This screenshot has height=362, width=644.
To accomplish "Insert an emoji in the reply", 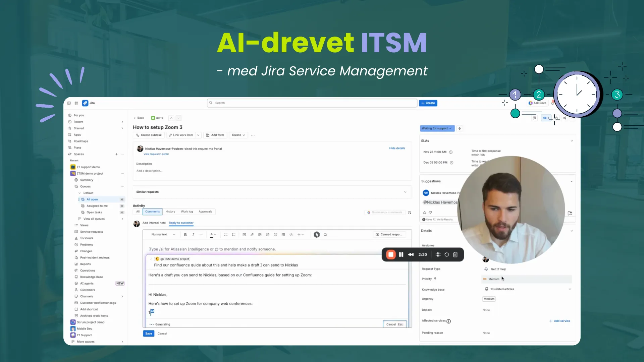I will click(x=275, y=235).
